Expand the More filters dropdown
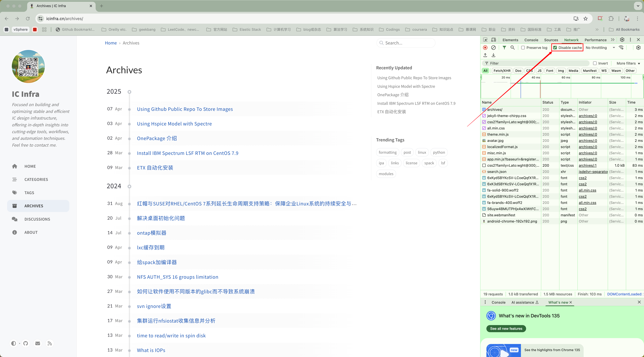Image resolution: width=644 pixels, height=357 pixels. 628,63
